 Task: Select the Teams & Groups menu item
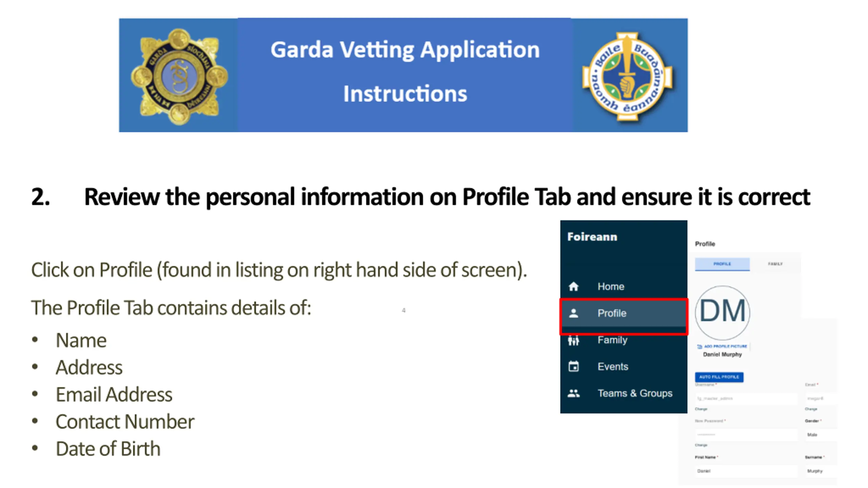(624, 393)
